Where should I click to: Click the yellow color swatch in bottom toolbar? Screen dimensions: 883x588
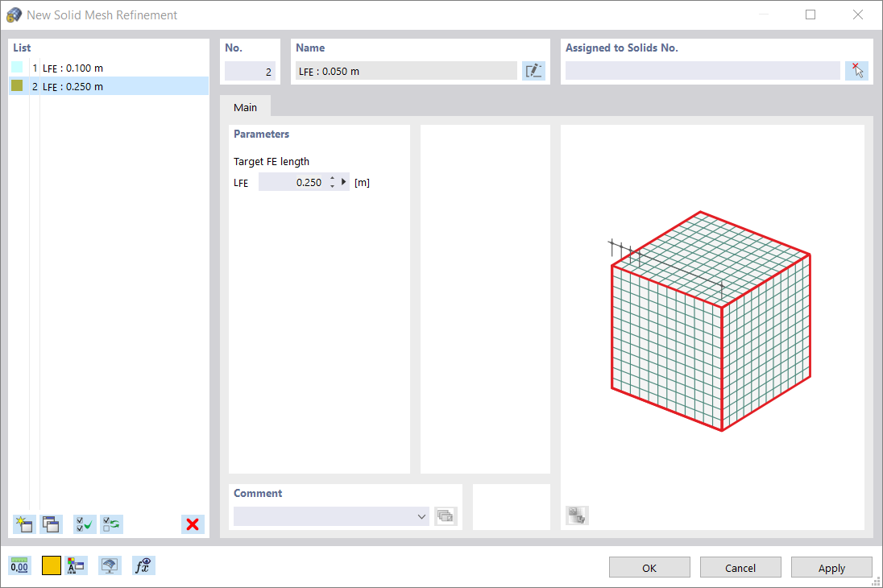pyautogui.click(x=52, y=565)
